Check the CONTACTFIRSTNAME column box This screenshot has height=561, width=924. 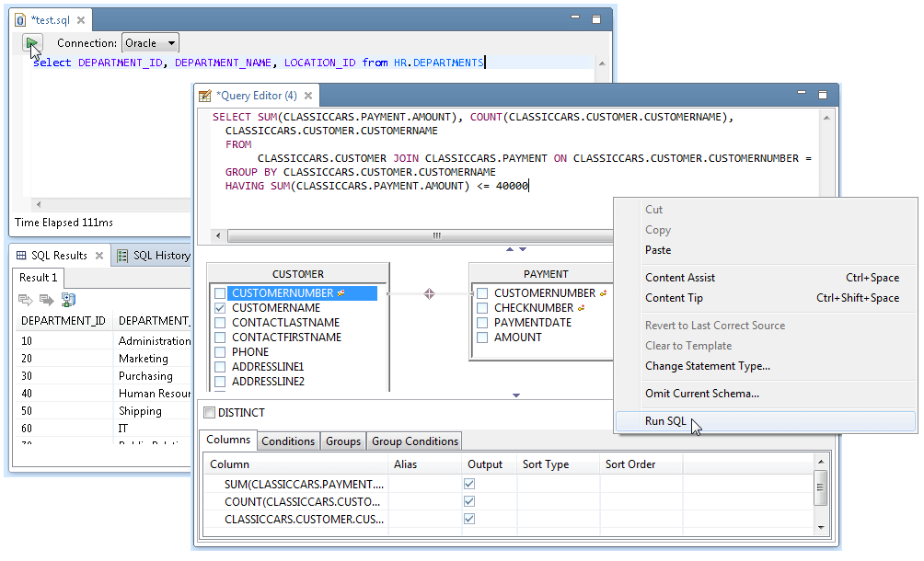[220, 338]
